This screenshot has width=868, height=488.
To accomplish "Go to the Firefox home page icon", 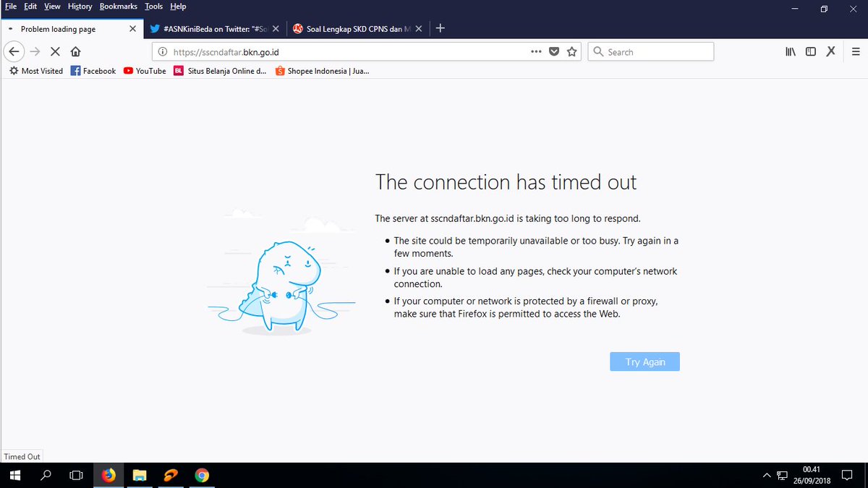I will 75,52.
